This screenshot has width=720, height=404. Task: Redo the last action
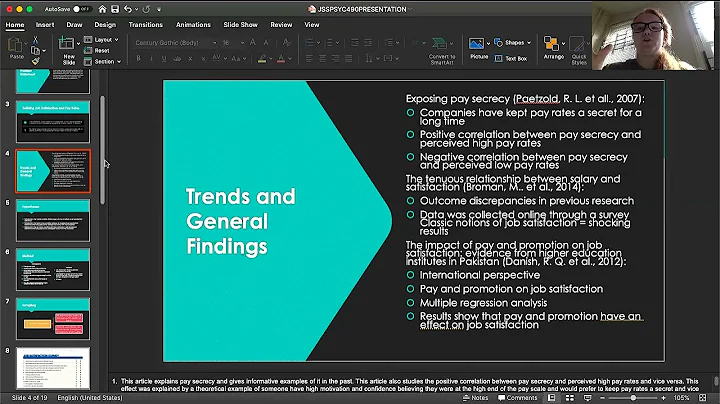point(146,9)
